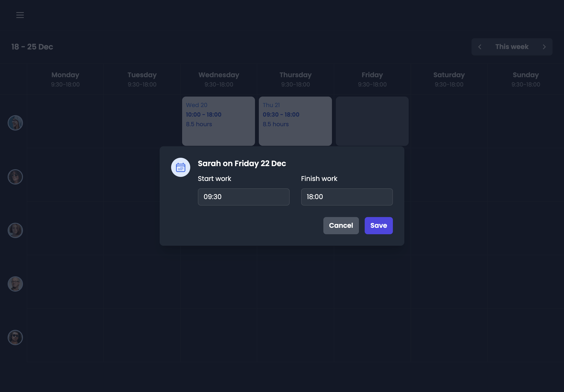Click the Finish work label

(x=319, y=179)
